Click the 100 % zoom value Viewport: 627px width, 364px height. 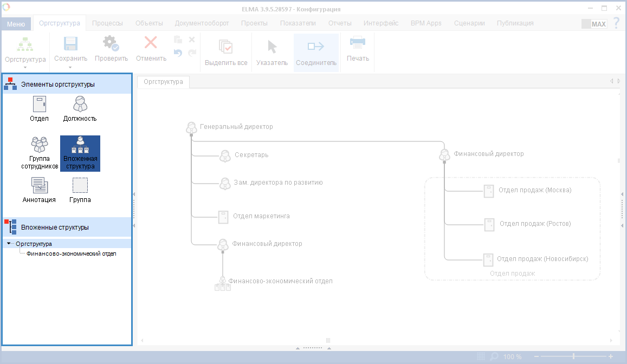512,357
